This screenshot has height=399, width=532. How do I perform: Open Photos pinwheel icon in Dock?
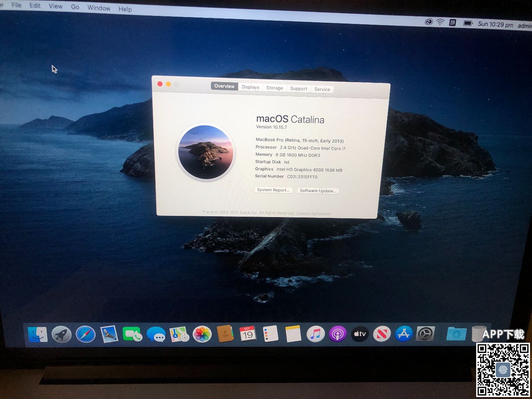[x=202, y=334]
